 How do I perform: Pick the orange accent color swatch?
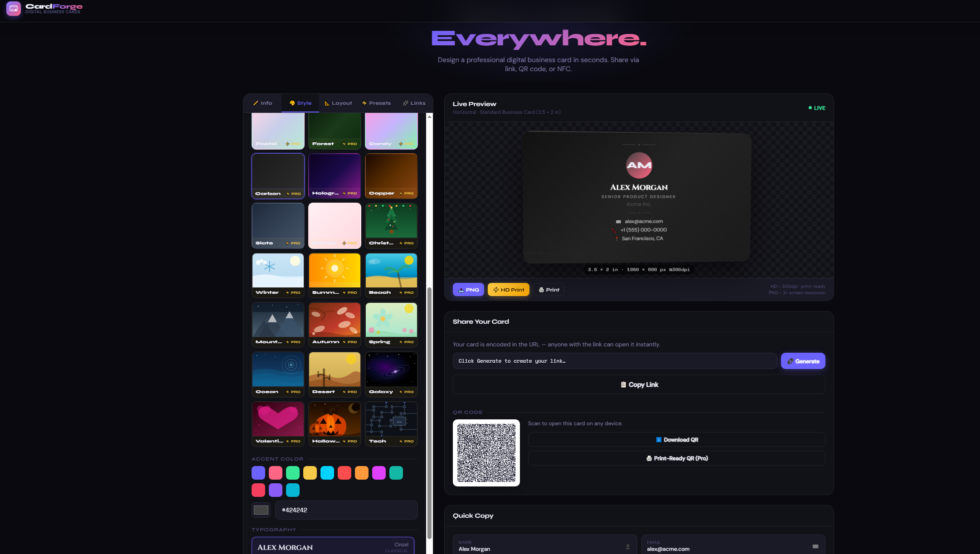click(x=362, y=473)
